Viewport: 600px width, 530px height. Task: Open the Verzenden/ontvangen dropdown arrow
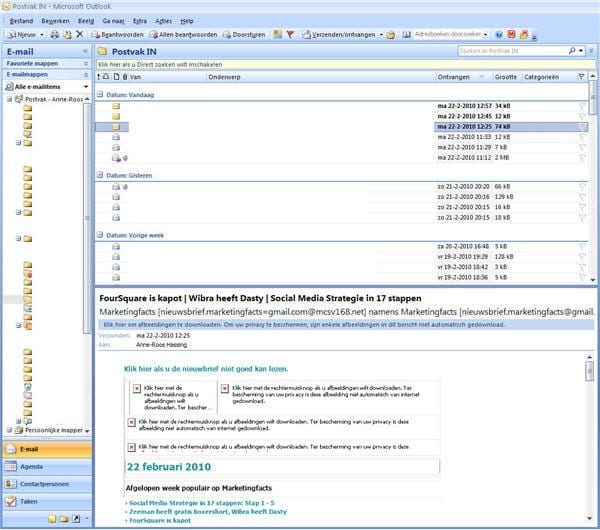tap(381, 34)
